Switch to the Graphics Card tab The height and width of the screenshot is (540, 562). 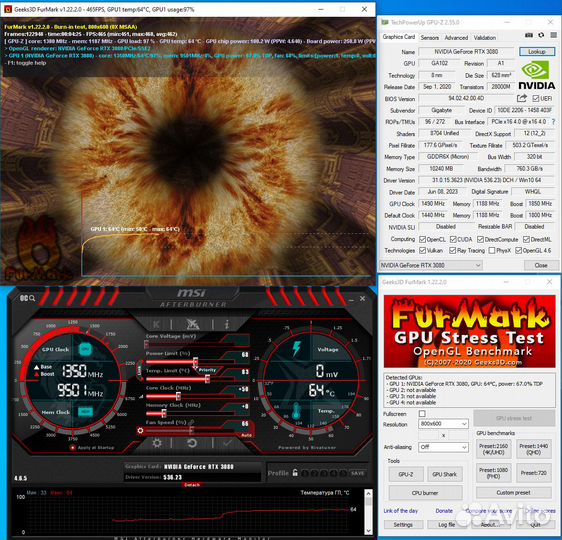tap(399, 37)
